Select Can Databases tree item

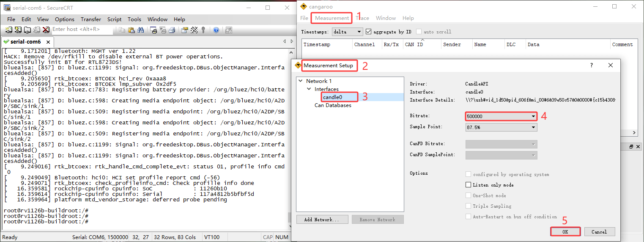point(333,105)
